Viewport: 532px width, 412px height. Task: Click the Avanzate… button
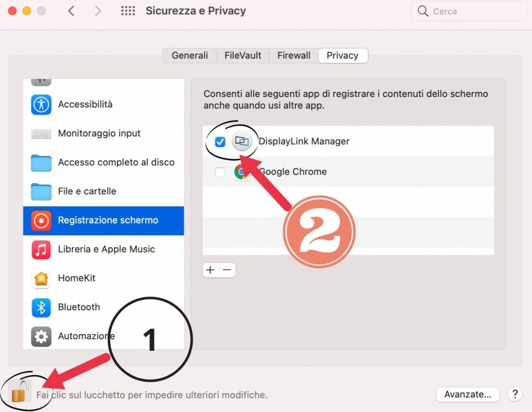pyautogui.click(x=468, y=394)
